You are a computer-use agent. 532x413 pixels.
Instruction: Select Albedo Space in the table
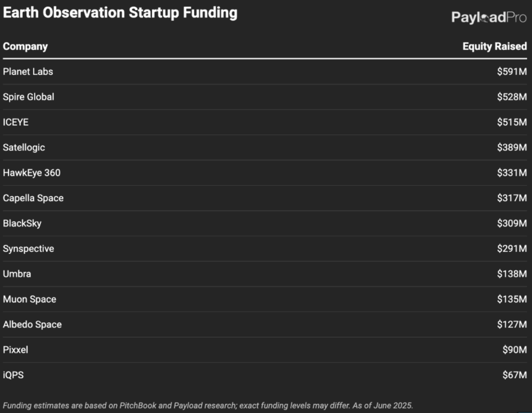[x=32, y=324]
